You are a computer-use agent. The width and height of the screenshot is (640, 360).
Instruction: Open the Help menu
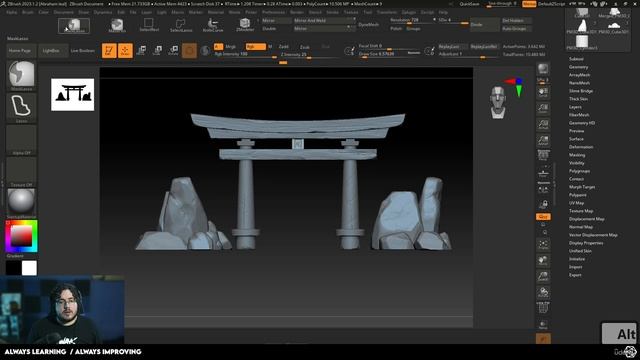443,12
